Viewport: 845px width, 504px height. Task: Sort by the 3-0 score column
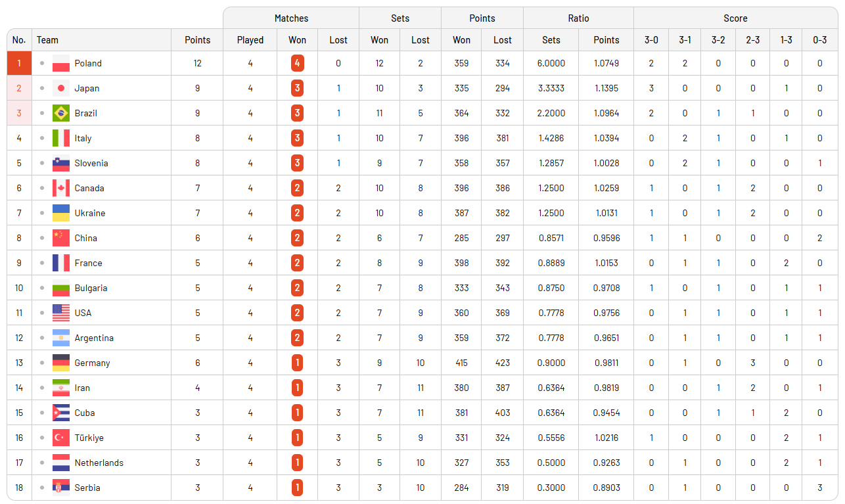click(651, 40)
